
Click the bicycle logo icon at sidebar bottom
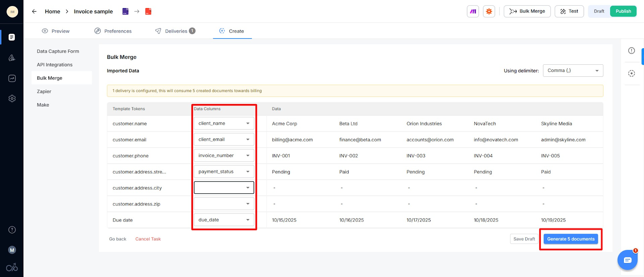12,267
